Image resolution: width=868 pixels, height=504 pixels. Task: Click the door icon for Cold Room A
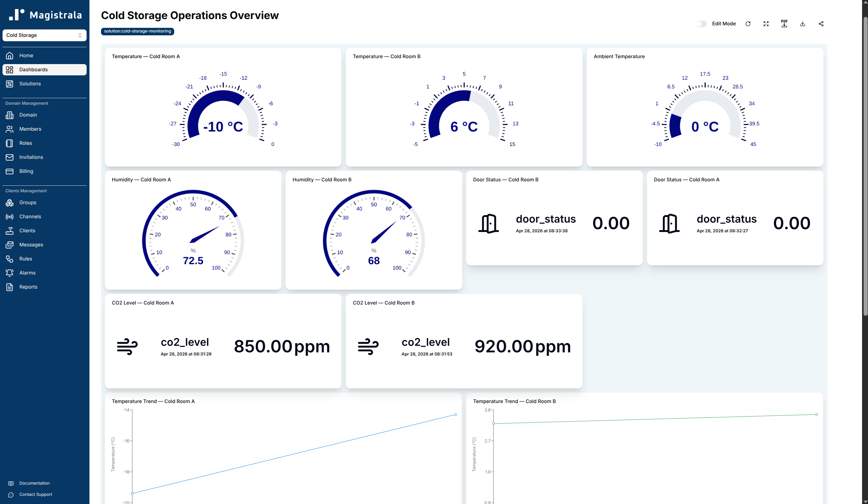[669, 224]
